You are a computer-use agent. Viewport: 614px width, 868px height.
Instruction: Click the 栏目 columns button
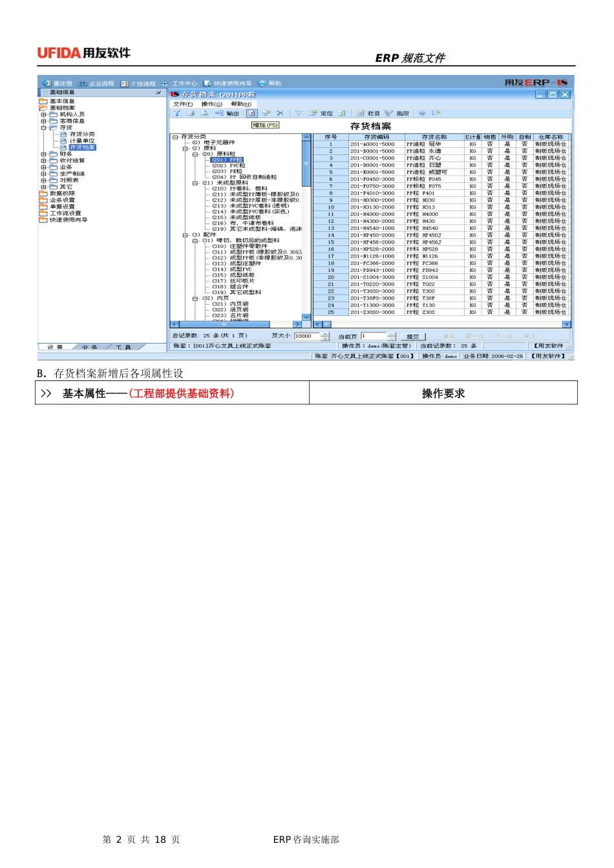pyautogui.click(x=368, y=113)
